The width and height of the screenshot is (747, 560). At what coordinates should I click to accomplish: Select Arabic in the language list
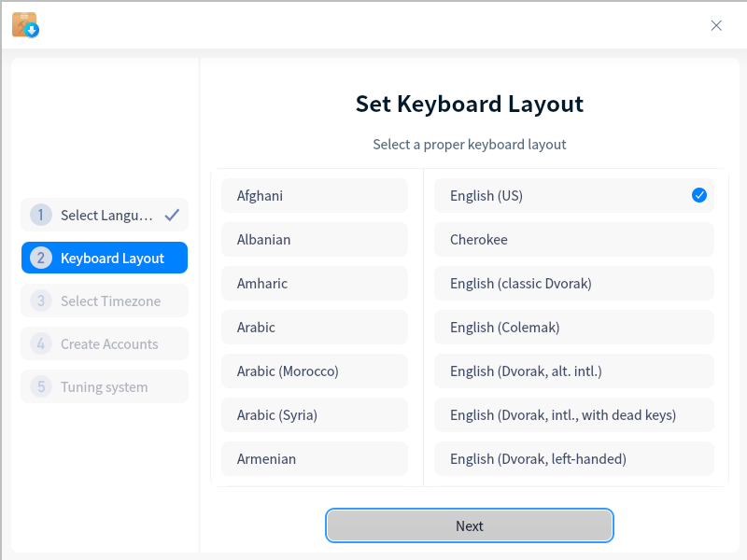[315, 328]
